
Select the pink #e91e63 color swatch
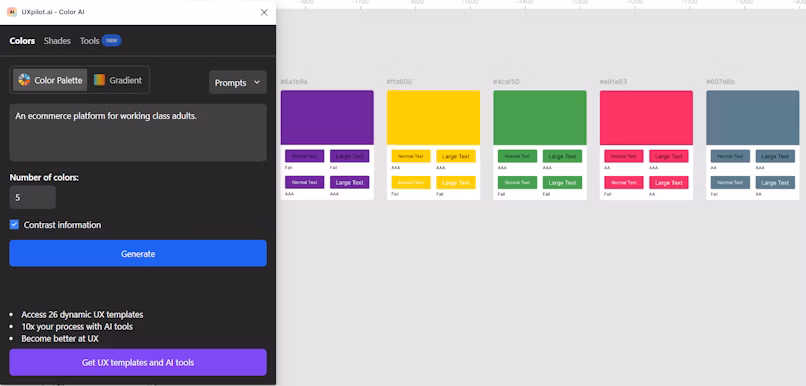click(646, 117)
